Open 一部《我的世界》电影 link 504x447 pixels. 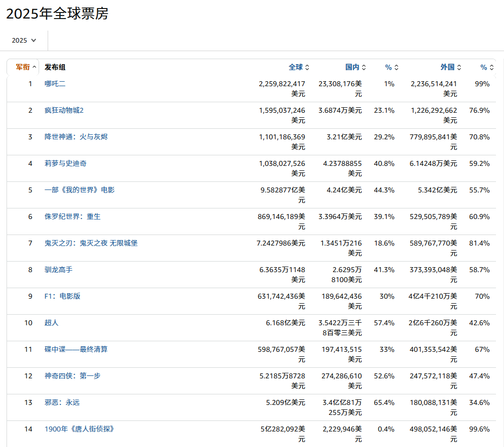point(80,190)
